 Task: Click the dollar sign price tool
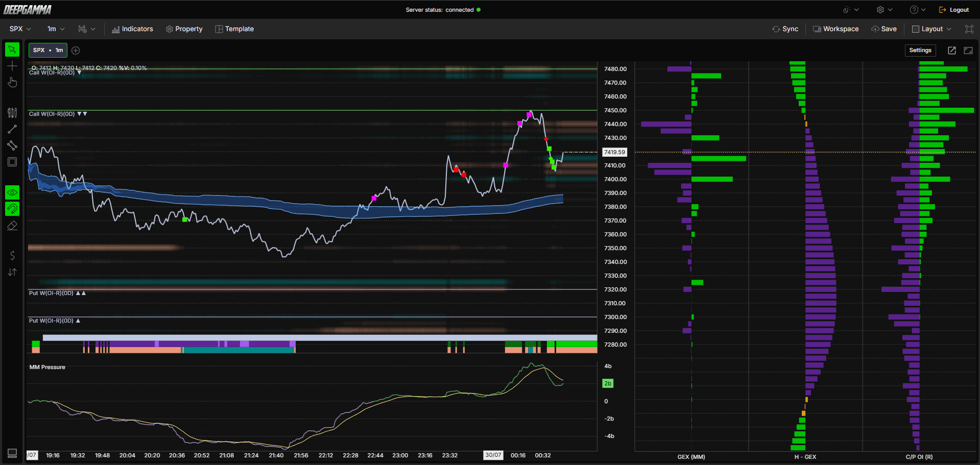click(12, 256)
